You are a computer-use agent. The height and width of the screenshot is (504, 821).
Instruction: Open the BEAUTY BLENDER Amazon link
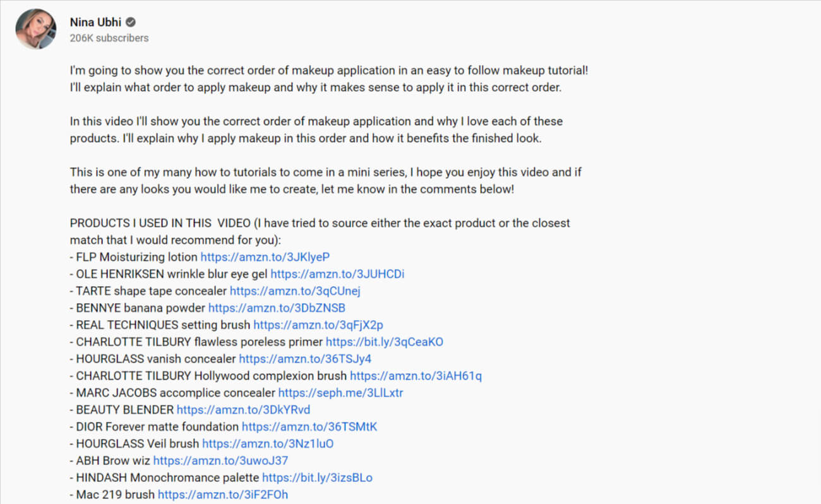(243, 411)
